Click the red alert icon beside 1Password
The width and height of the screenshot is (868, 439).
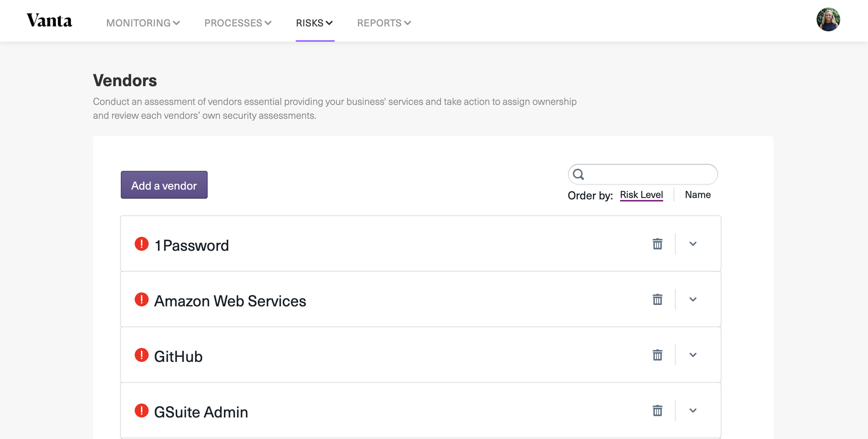click(142, 244)
